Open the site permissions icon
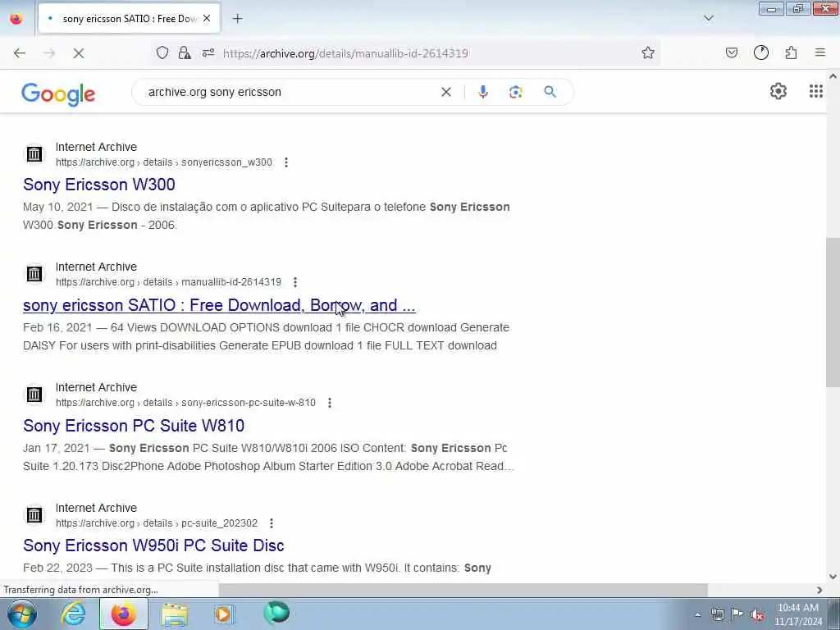The width and height of the screenshot is (840, 630). tap(208, 52)
